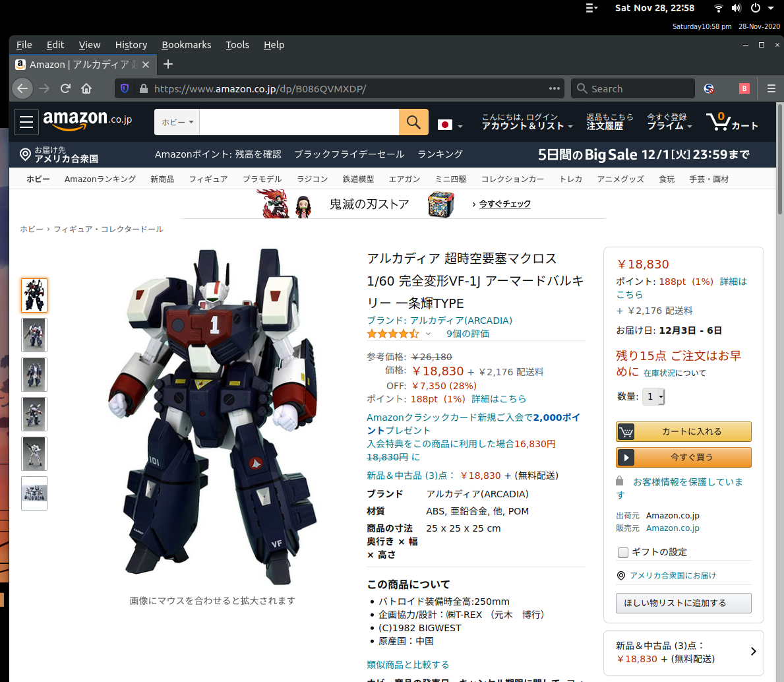Select the フィギュア category tab
784x682 pixels.
208,179
